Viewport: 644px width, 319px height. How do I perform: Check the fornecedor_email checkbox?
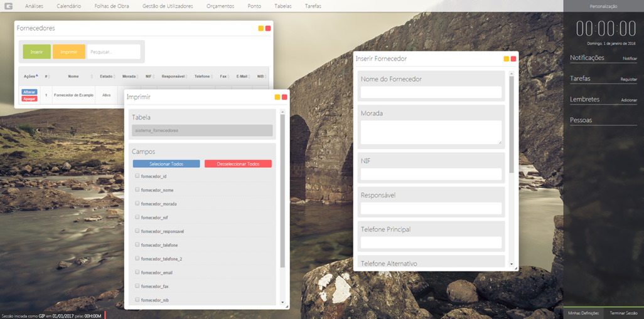click(137, 272)
